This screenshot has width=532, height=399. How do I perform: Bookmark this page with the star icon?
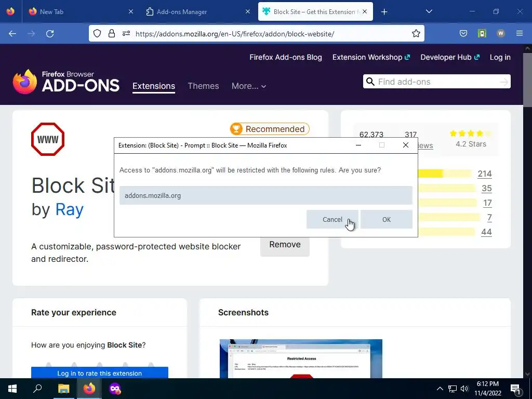pyautogui.click(x=416, y=33)
